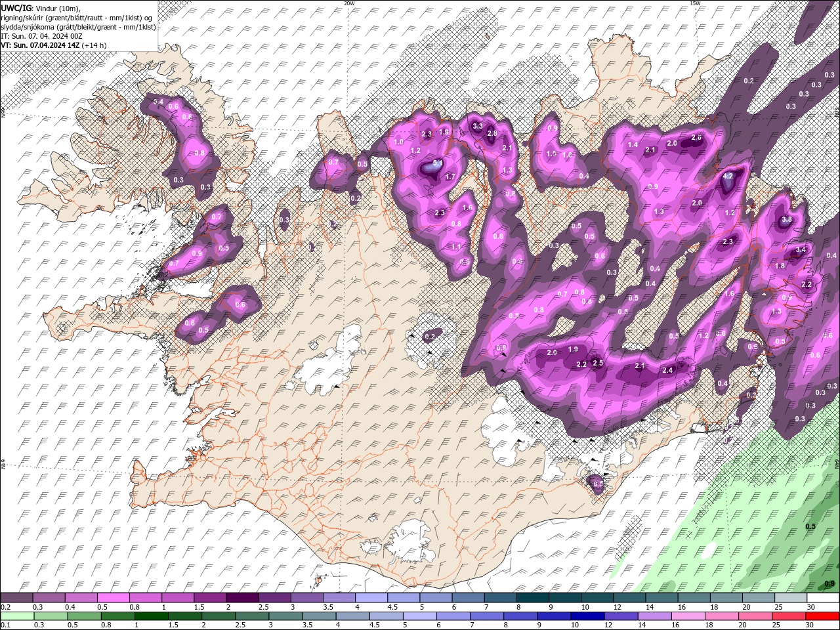Click the '15W' longitude label
The image size is (840, 630).
tap(695, 3)
